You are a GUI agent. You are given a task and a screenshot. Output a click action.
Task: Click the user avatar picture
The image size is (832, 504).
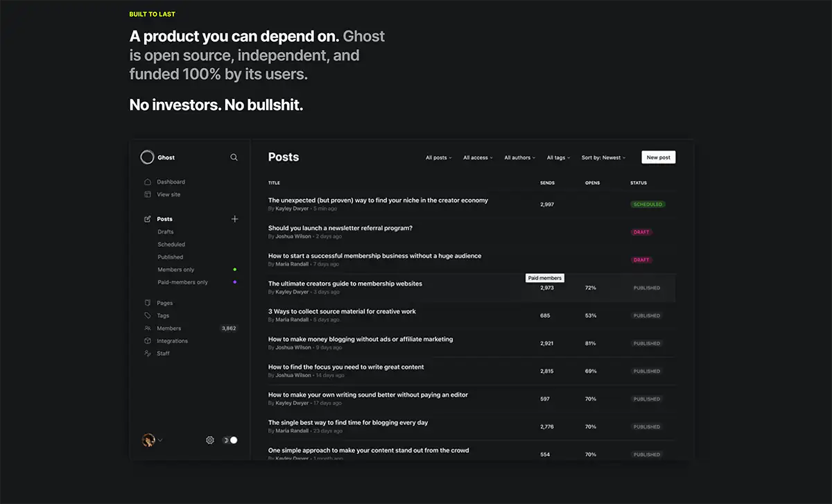click(148, 440)
